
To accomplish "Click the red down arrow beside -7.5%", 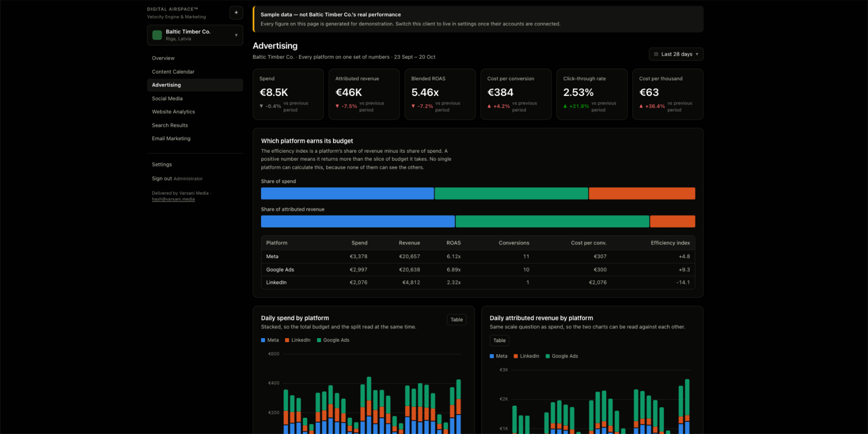I will coord(337,106).
